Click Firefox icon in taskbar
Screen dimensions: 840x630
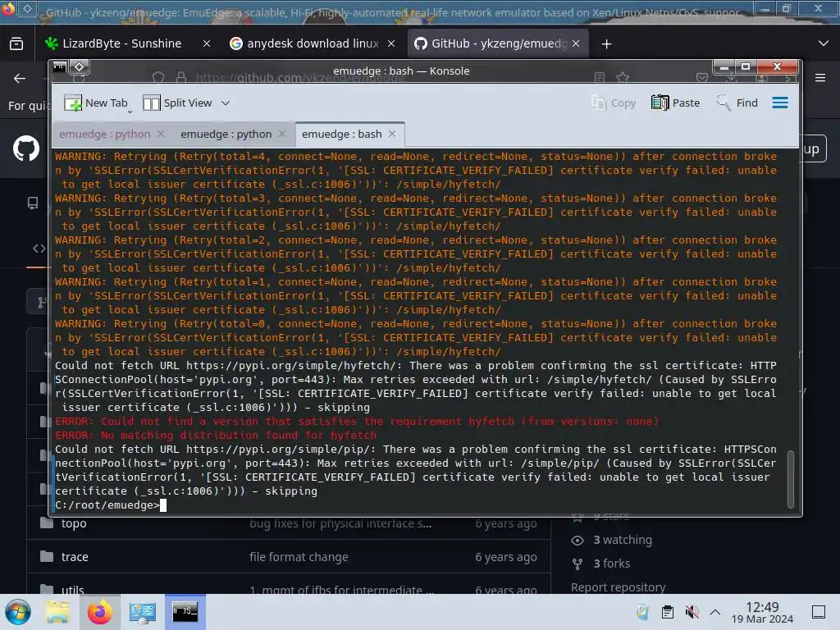pyautogui.click(x=99, y=612)
